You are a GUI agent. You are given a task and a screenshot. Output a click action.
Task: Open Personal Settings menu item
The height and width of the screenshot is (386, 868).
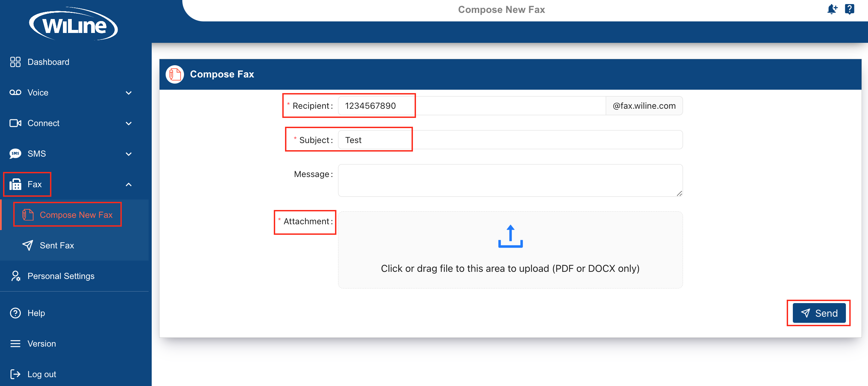pyautogui.click(x=74, y=276)
